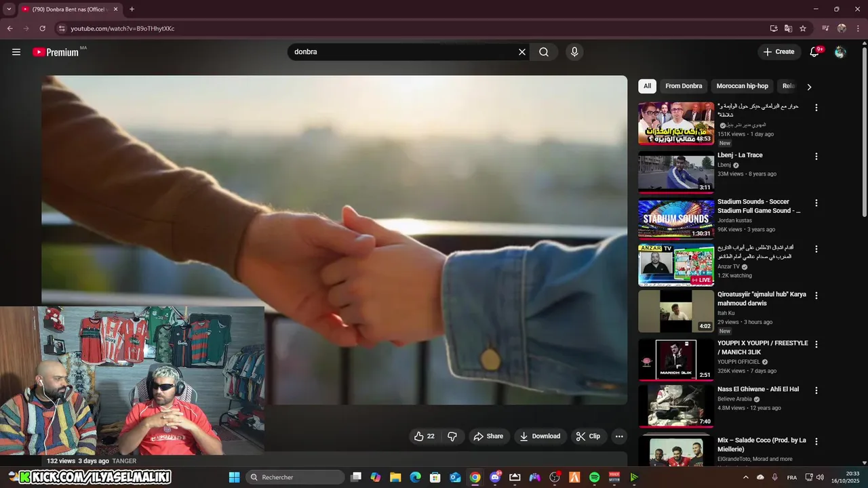Share the video
868x488 pixels.
coord(488,436)
